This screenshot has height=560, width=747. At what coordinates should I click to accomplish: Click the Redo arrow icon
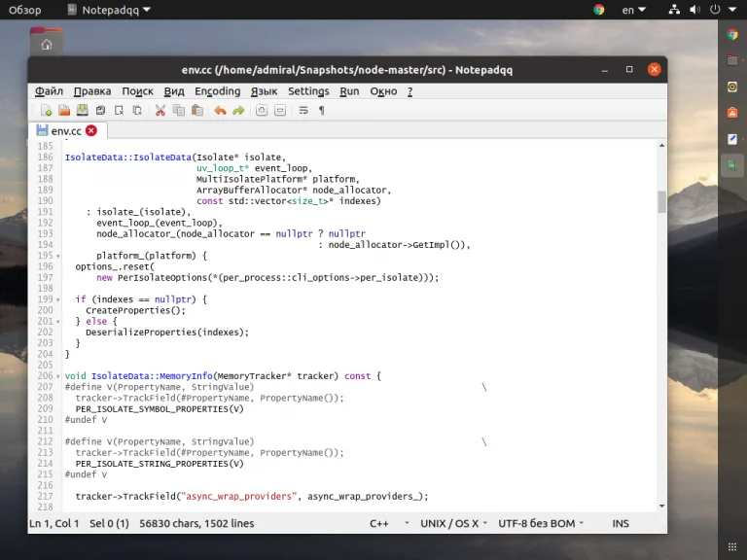pyautogui.click(x=238, y=111)
